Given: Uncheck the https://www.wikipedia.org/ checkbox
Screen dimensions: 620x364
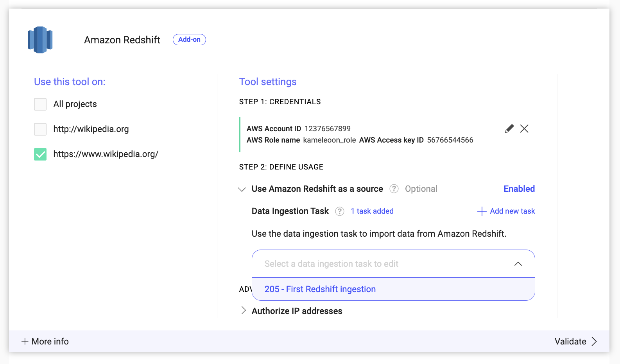Looking at the screenshot, I should [40, 154].
